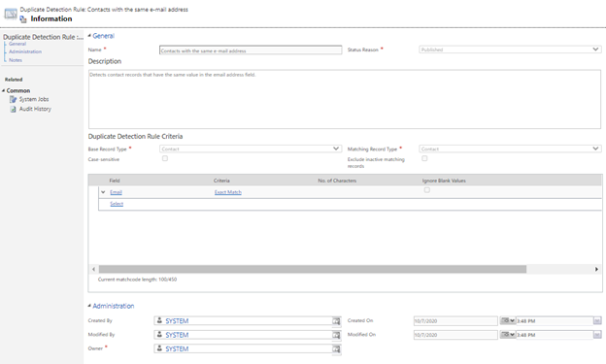
Task: Collapse the Common group in sidebar
Action: pos(4,91)
